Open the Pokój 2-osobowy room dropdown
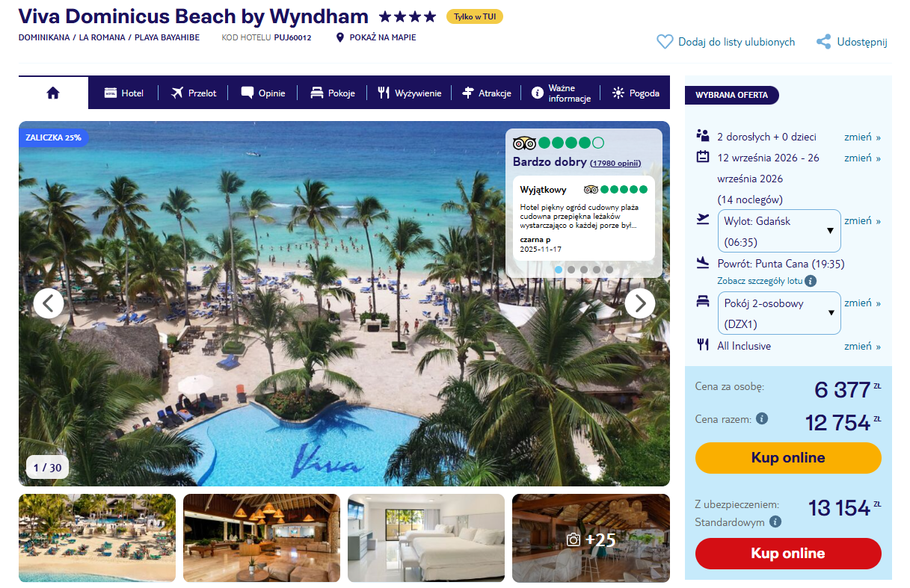Viewport: 910px width, 588px height. tap(778, 313)
